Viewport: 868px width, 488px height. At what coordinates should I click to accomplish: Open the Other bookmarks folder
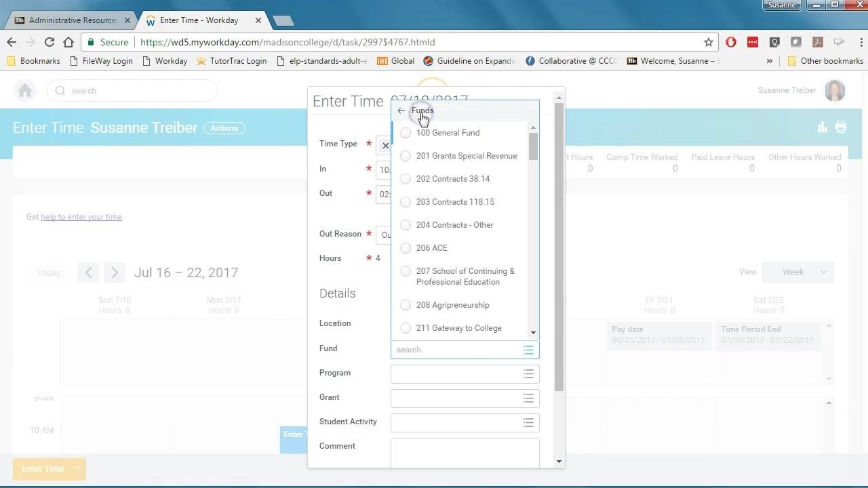click(x=825, y=61)
